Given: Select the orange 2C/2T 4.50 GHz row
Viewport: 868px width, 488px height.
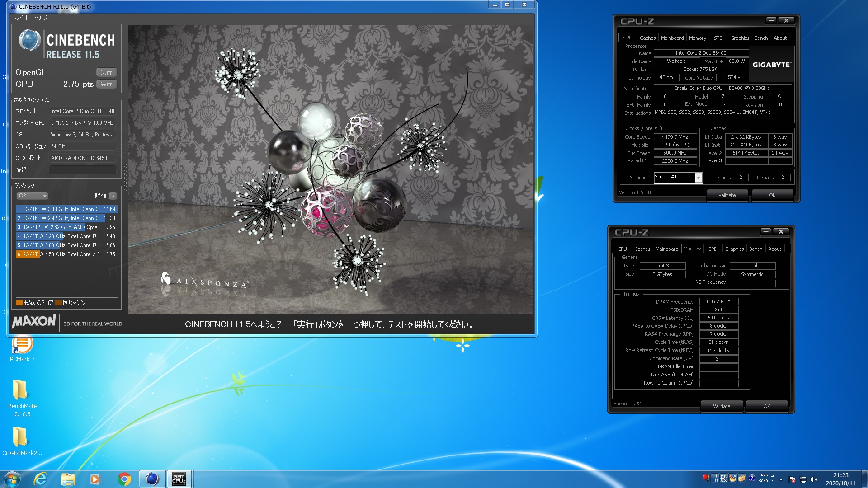Looking at the screenshot, I should point(66,254).
